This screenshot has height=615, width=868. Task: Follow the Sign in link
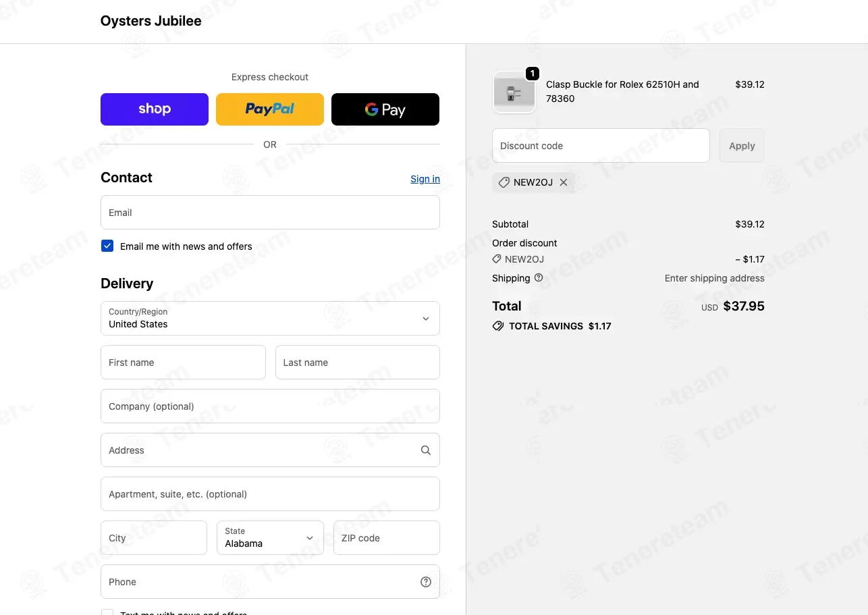425,179
